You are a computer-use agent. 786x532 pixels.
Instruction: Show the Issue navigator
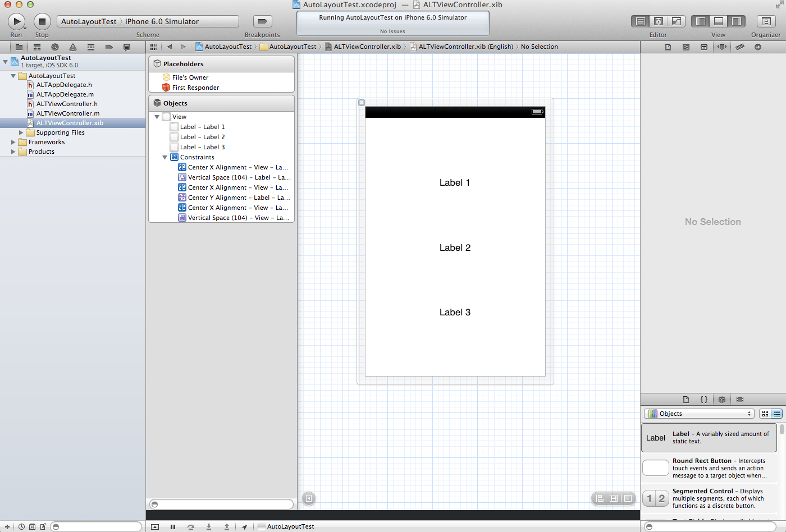(73, 47)
